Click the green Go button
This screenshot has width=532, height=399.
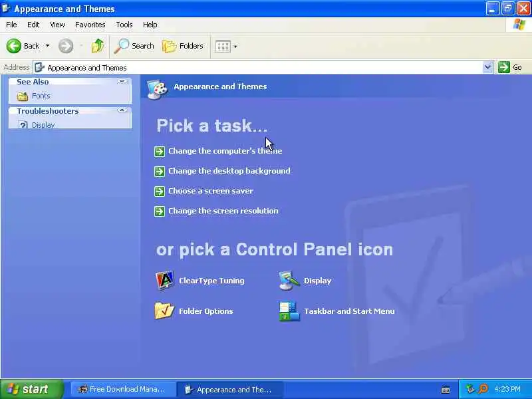510,67
